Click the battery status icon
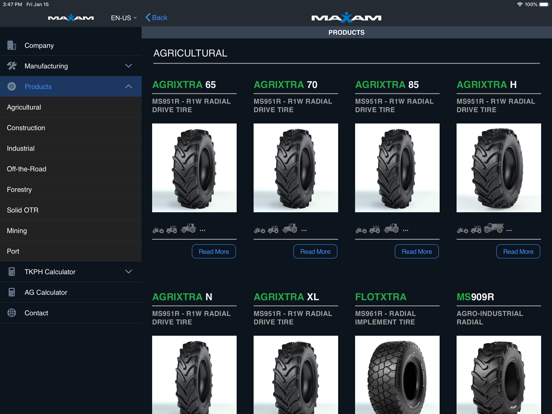Screen dimensions: 552x414 [544, 4]
